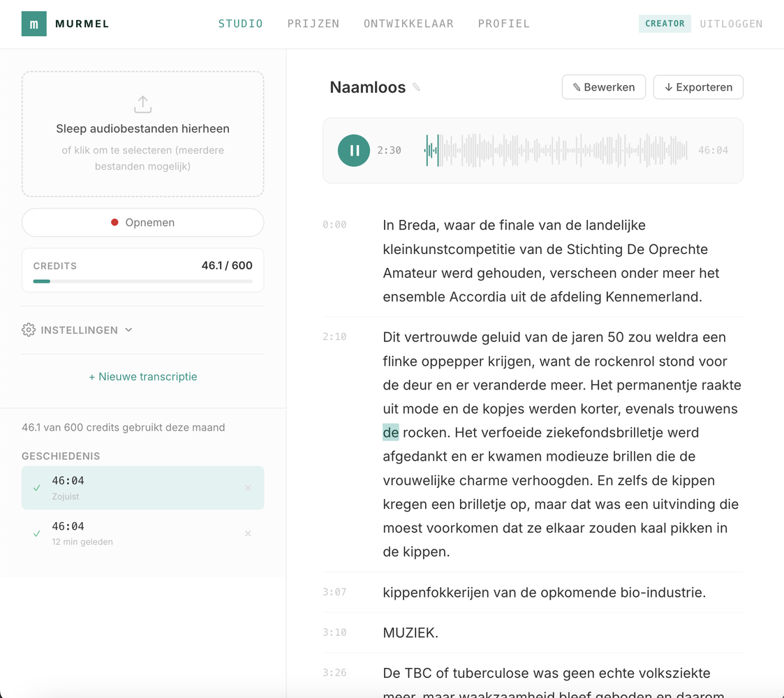
Task: Click the red record dot icon
Action: (114, 222)
